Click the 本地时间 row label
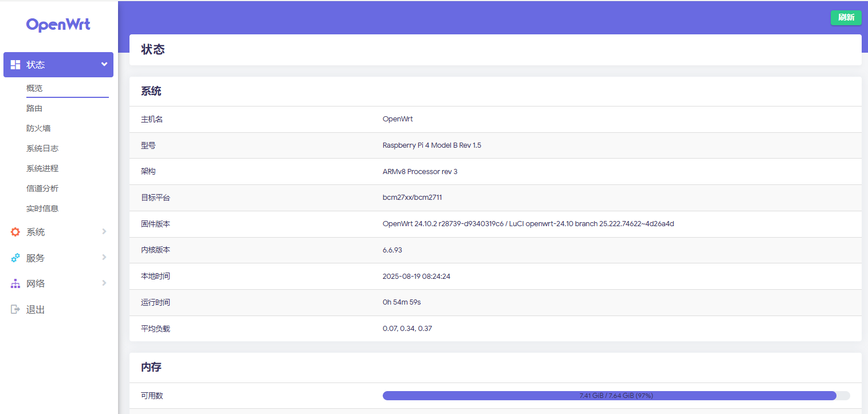868x414 pixels. [156, 276]
